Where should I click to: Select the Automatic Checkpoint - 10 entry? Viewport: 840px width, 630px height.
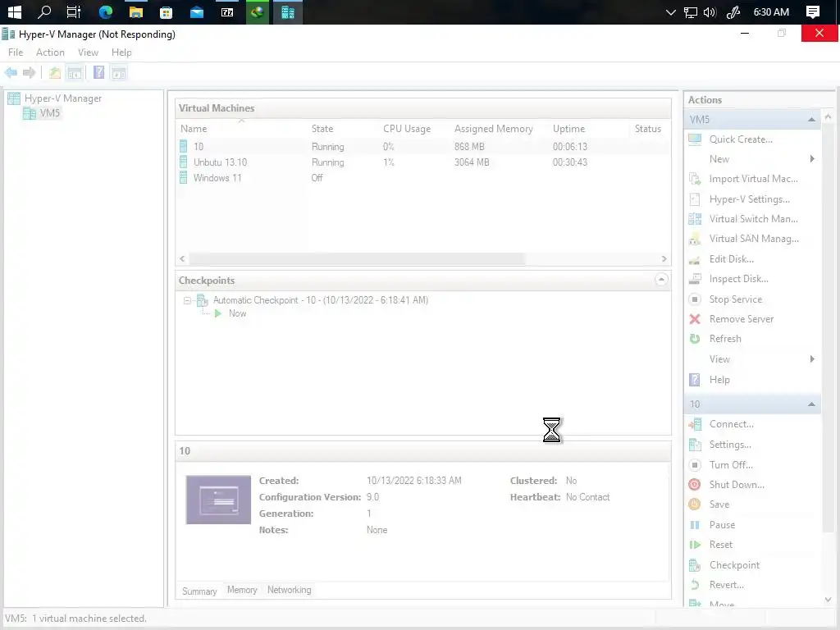[321, 300]
